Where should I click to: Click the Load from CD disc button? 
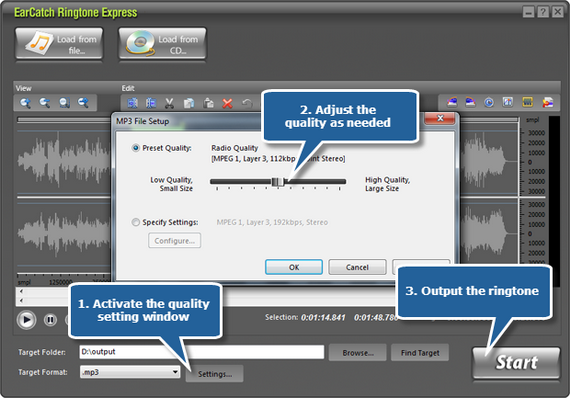click(x=162, y=44)
